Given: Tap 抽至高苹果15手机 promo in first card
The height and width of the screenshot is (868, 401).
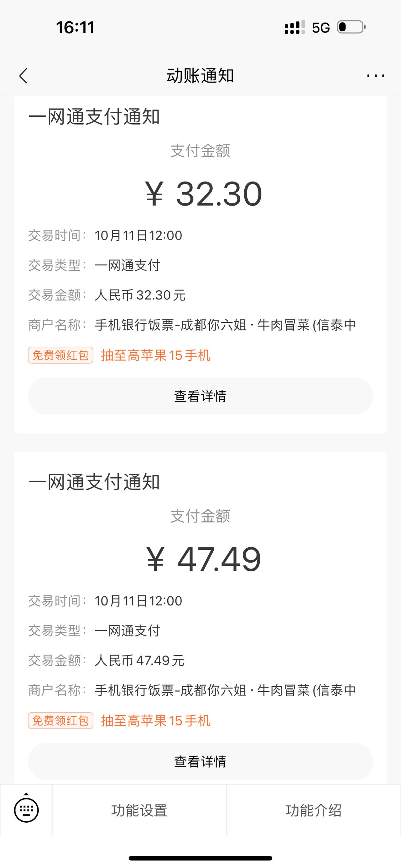Looking at the screenshot, I should click(x=156, y=355).
